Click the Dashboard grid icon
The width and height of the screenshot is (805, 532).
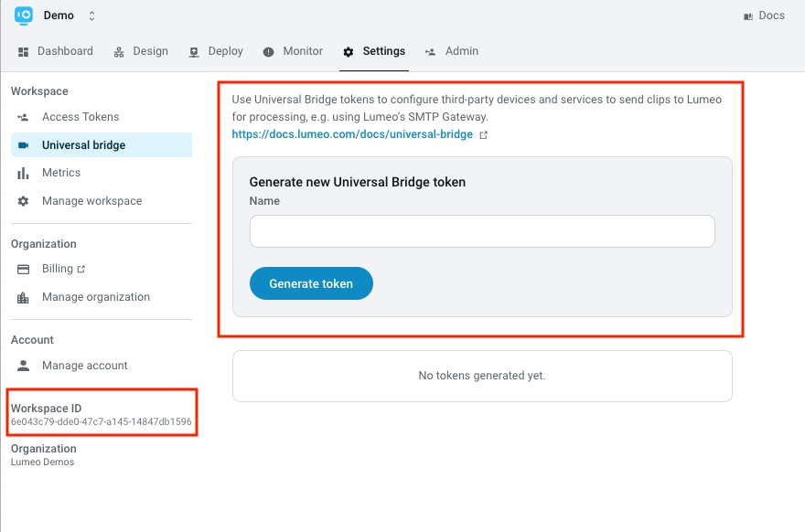pyautogui.click(x=23, y=52)
